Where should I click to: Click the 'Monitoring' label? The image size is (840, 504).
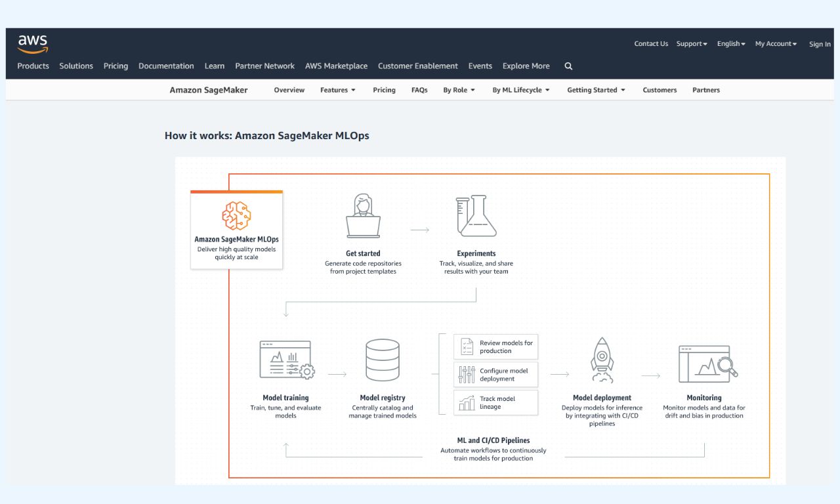point(704,398)
